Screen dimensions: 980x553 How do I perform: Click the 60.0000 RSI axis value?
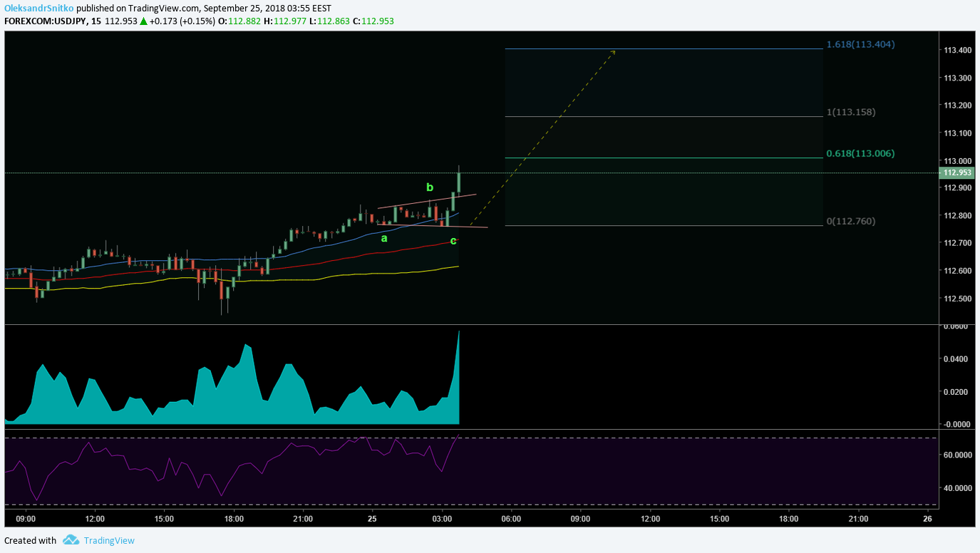pyautogui.click(x=957, y=455)
